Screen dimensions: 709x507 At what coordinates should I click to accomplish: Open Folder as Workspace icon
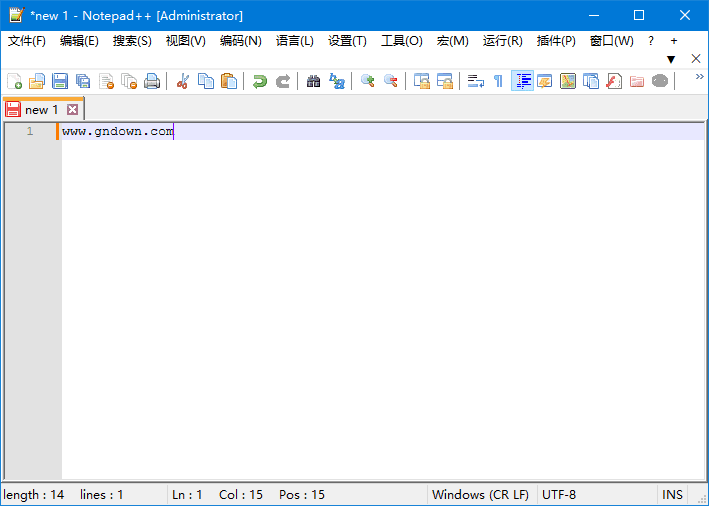[637, 81]
